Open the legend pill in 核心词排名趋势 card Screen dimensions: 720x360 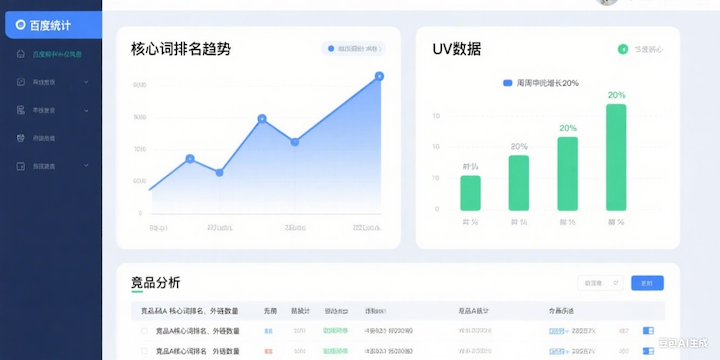click(x=354, y=48)
